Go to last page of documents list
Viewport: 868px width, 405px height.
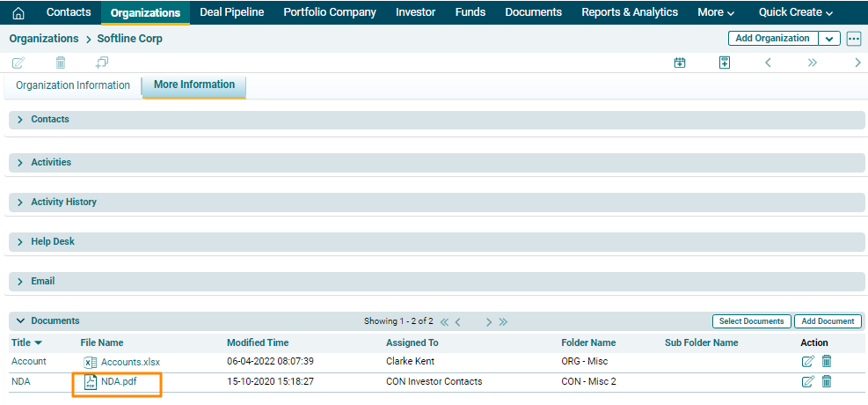(x=503, y=321)
